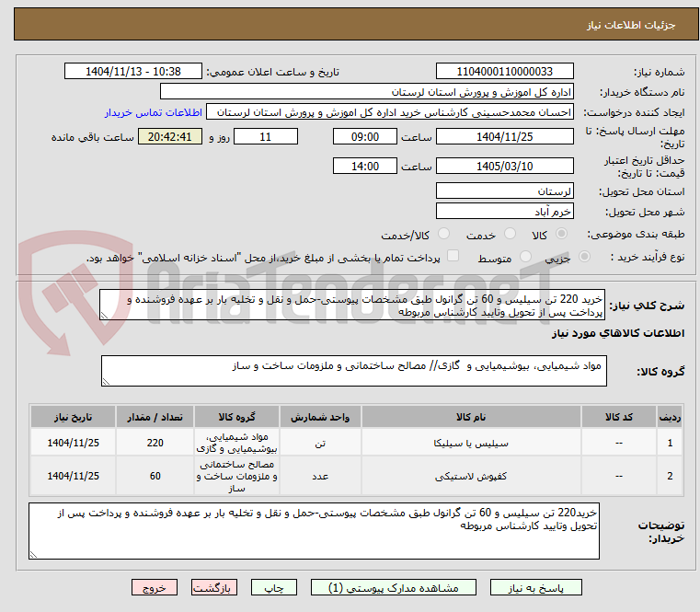Toggle the اسناد خزانه اسلامی payment checkbox

(453, 256)
